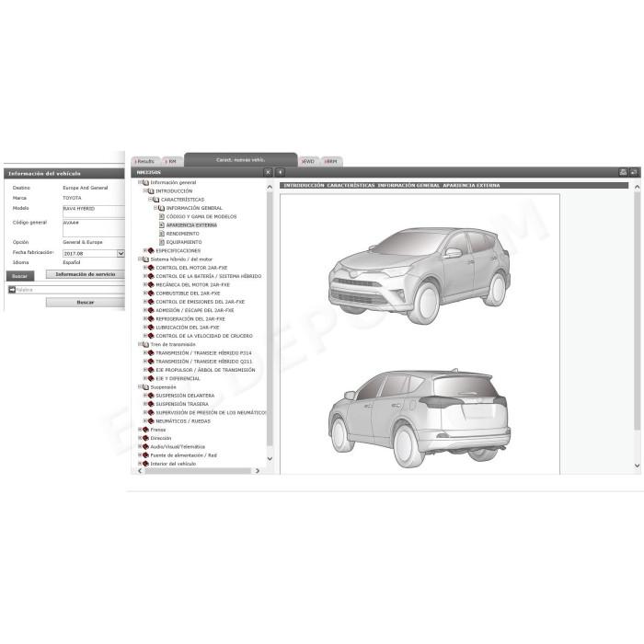Screen dimensions: 644x644
Task: Expand Fuente de alimentación / Red node
Action: [x=140, y=455]
